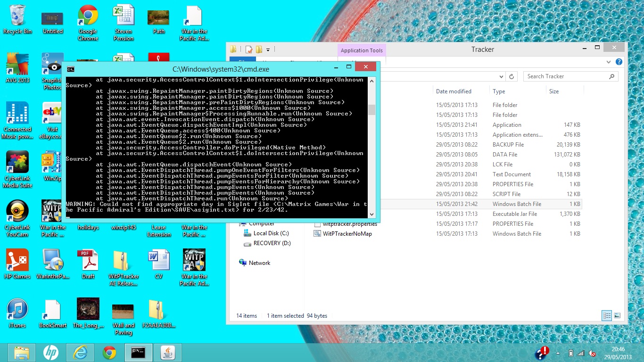Click the muted volume tray icon

(x=592, y=353)
